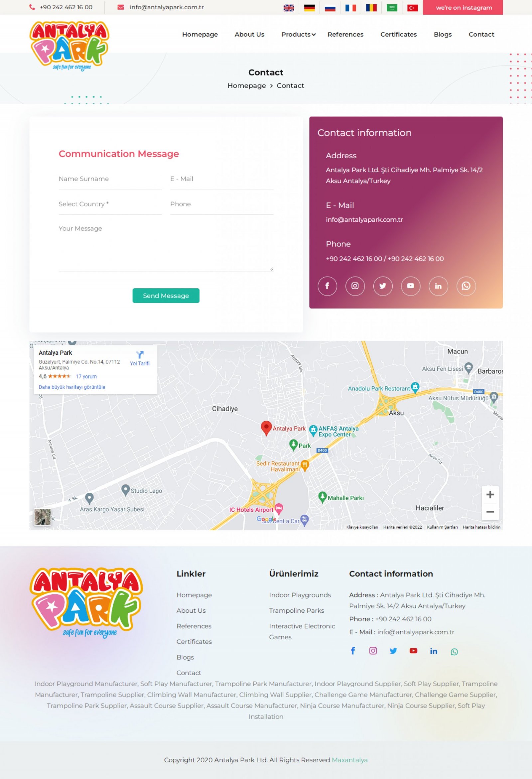Open WhatsApp circle icon in contact card

coord(466,286)
